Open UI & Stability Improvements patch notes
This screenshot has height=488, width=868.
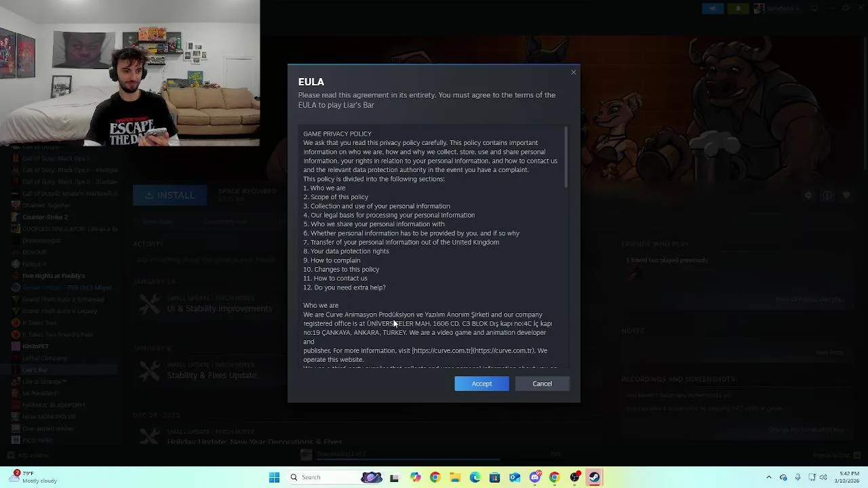(x=219, y=308)
